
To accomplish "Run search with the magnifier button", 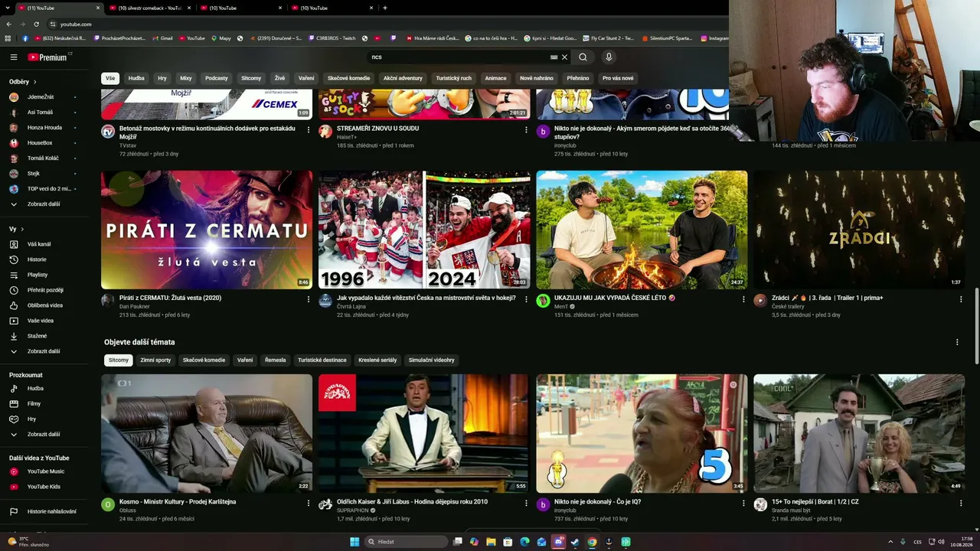I will (583, 57).
